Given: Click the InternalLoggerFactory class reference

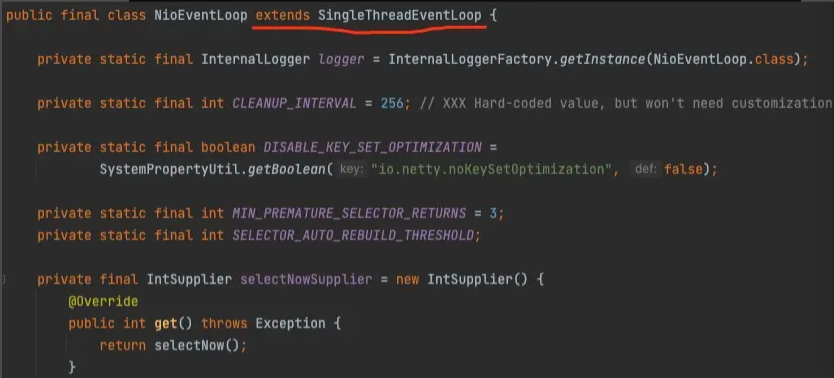Looking at the screenshot, I should tap(471, 60).
